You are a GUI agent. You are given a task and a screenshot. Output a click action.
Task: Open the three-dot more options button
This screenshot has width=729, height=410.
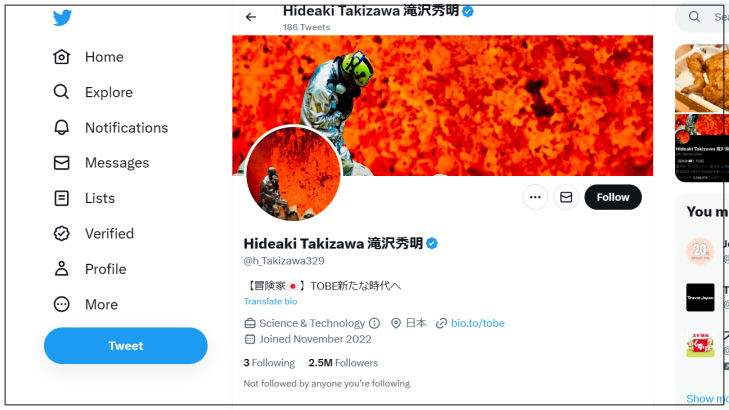pos(535,197)
